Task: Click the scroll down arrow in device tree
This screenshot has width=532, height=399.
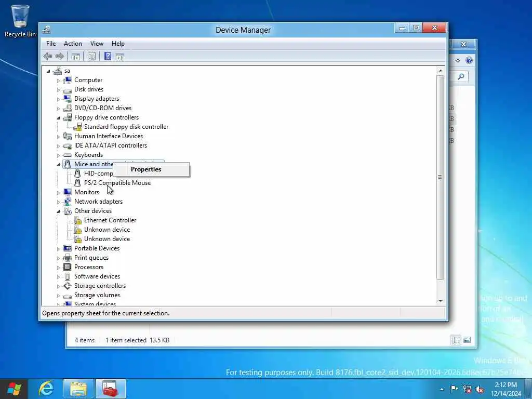Action: [441, 301]
